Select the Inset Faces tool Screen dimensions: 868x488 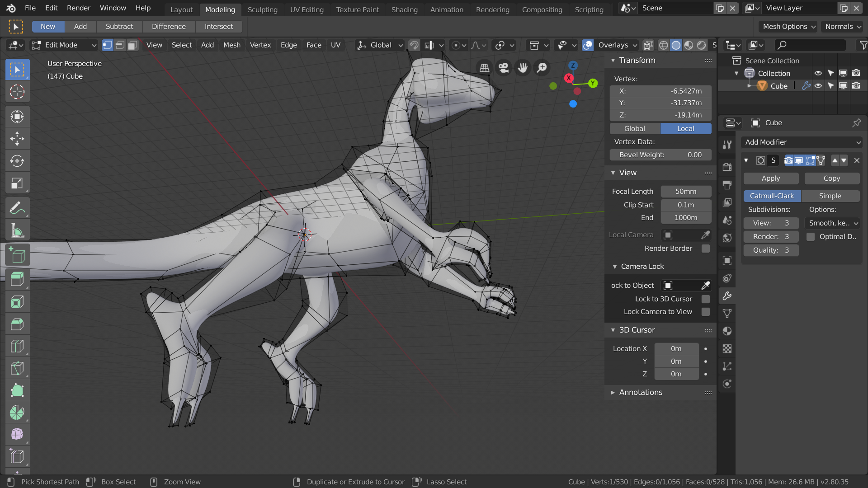pyautogui.click(x=17, y=302)
